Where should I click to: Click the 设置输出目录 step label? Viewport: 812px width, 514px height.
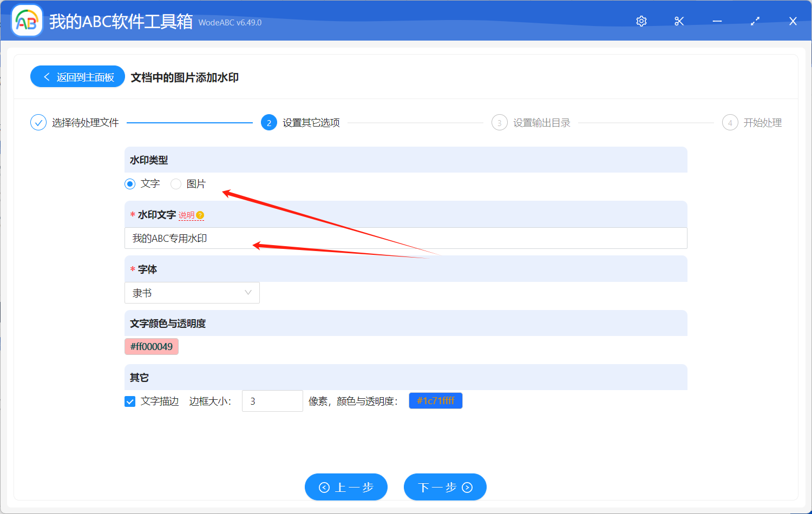tap(541, 123)
